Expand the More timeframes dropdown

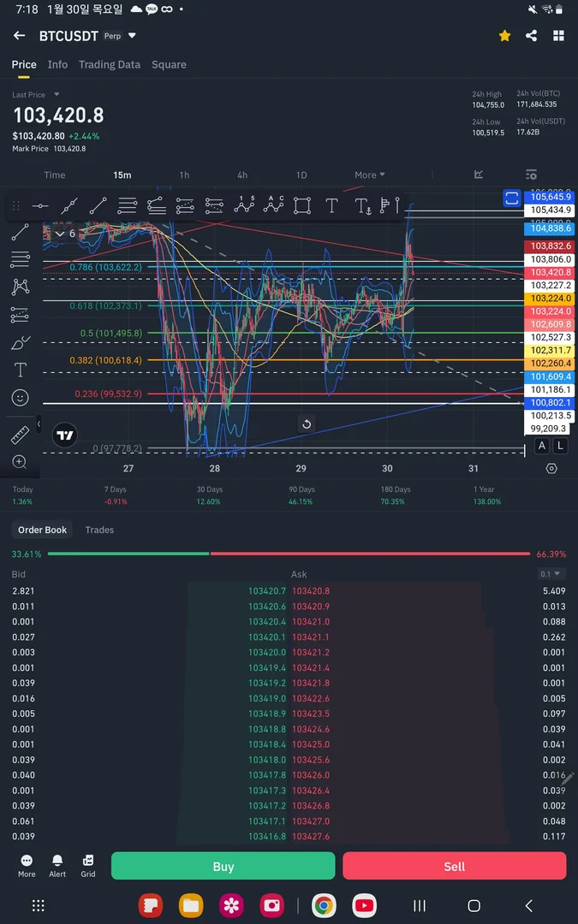[x=370, y=175]
